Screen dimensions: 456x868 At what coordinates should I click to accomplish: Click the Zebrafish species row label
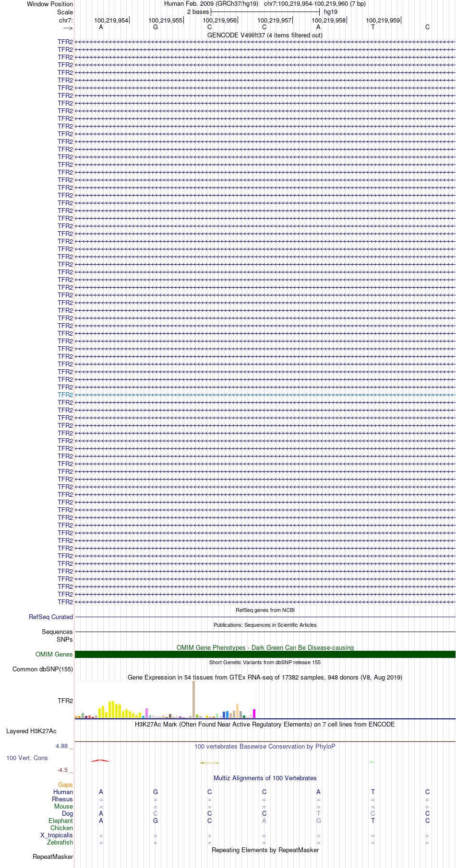(60, 843)
